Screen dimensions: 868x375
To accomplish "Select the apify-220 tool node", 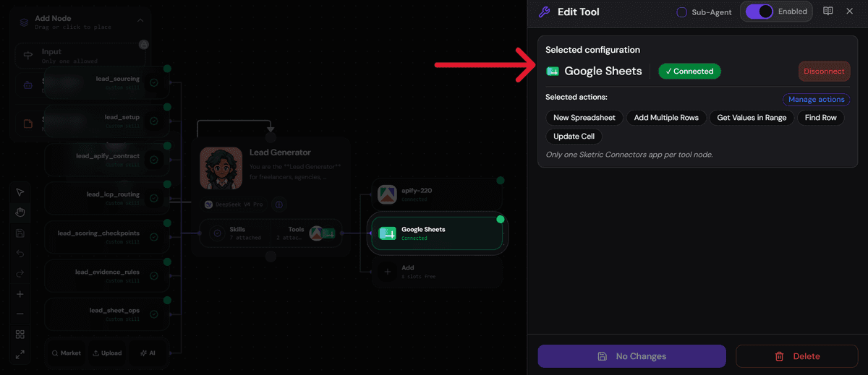I will tap(437, 194).
